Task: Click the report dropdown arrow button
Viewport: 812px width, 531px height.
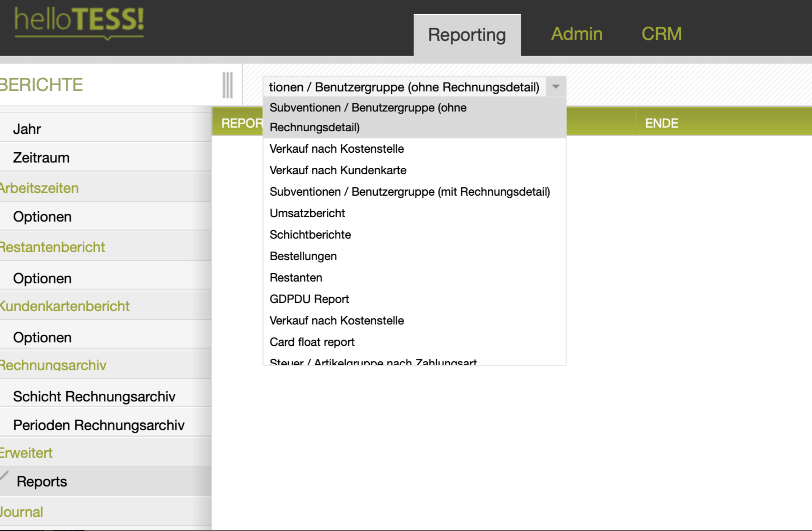Action: [556, 87]
